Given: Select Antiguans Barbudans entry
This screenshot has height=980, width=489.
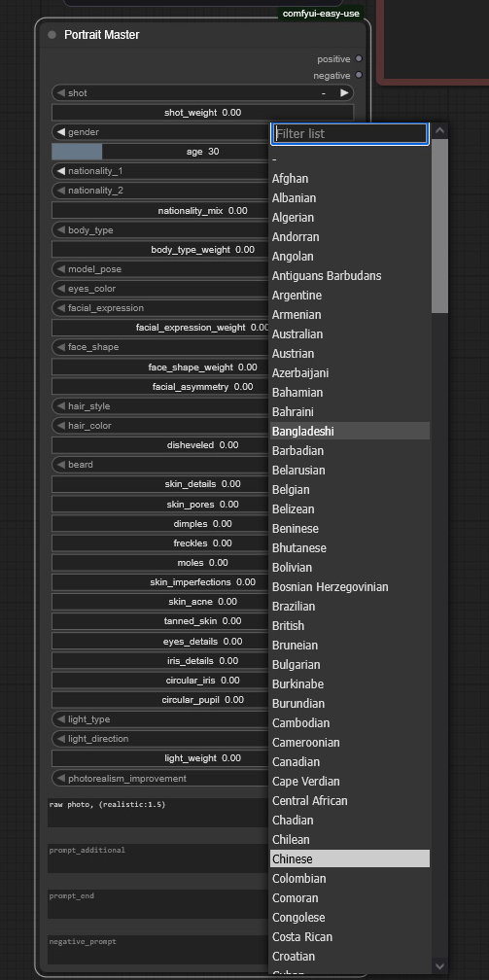Looking at the screenshot, I should (x=350, y=276).
